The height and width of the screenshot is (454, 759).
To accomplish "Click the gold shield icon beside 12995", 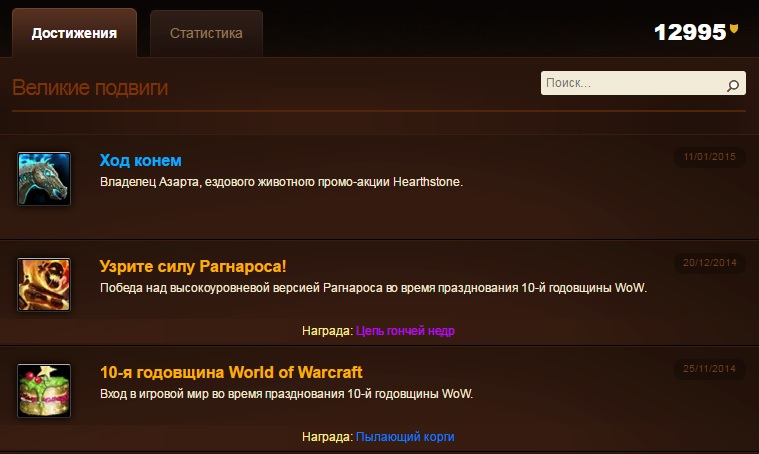I will click(734, 28).
